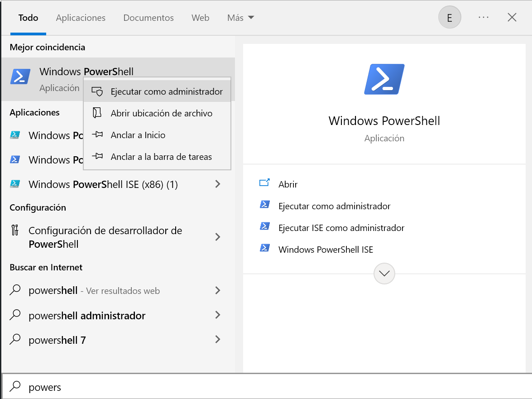Click the search icon next to powershell administrador
The width and height of the screenshot is (532, 399).
(15, 315)
